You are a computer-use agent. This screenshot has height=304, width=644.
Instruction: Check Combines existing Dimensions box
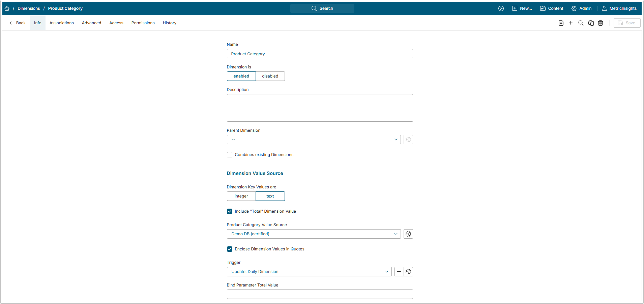point(230,155)
